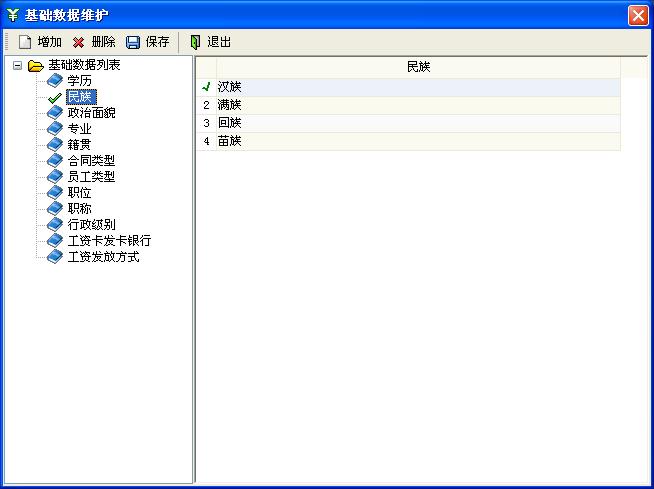Click the 苗族 cell
This screenshot has width=654, height=489.
tap(418, 141)
